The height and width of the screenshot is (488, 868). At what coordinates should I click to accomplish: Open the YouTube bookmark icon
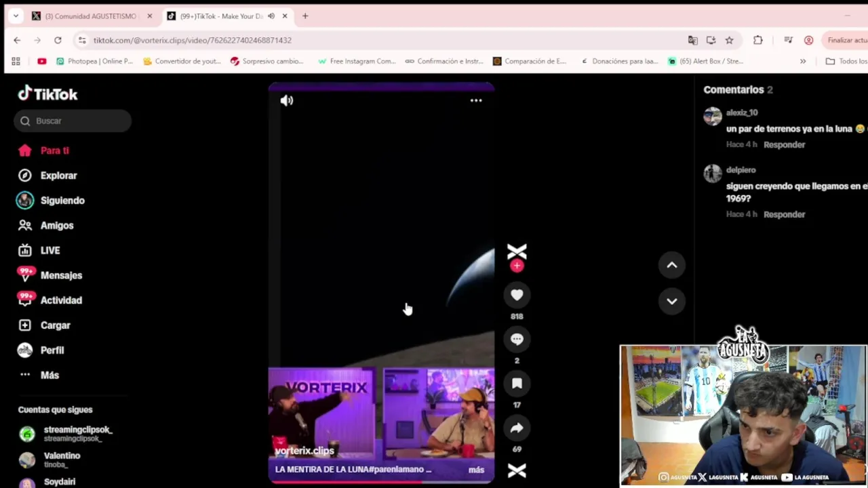[x=42, y=61]
